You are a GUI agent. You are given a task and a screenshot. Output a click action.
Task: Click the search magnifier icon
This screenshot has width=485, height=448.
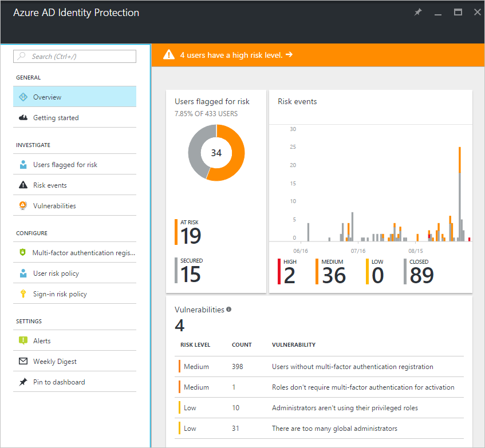[22, 56]
